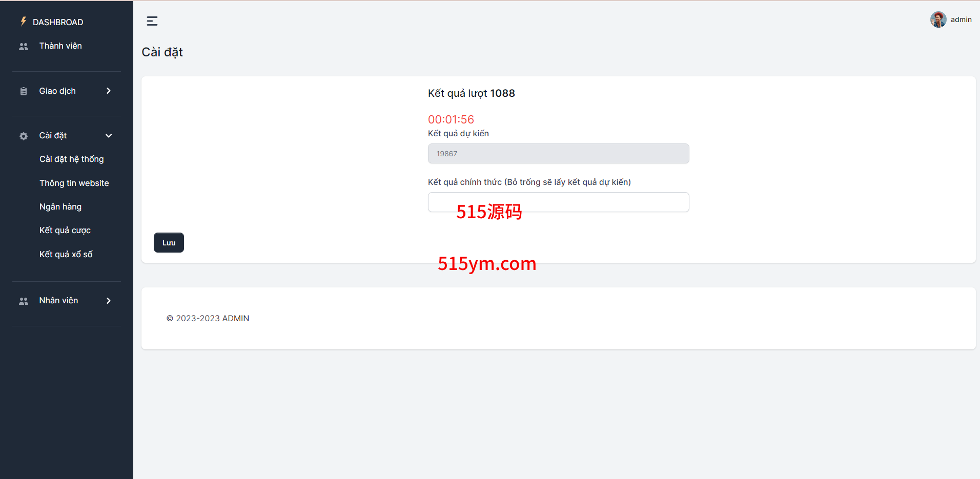Click the Kết quả dự kiến disabled field
The image size is (980, 479).
558,154
